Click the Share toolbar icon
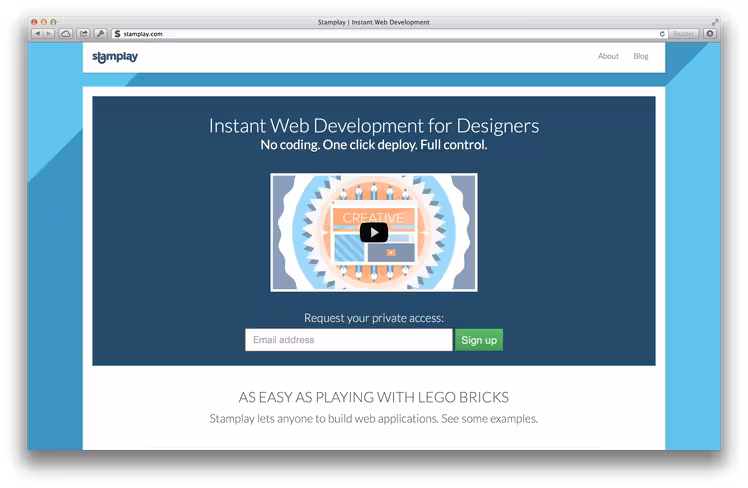 pyautogui.click(x=83, y=34)
